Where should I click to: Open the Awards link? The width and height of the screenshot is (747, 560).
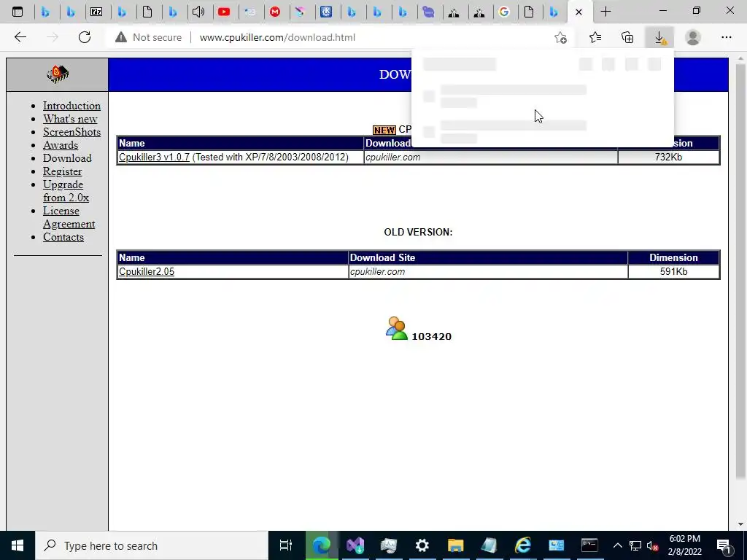coord(61,145)
